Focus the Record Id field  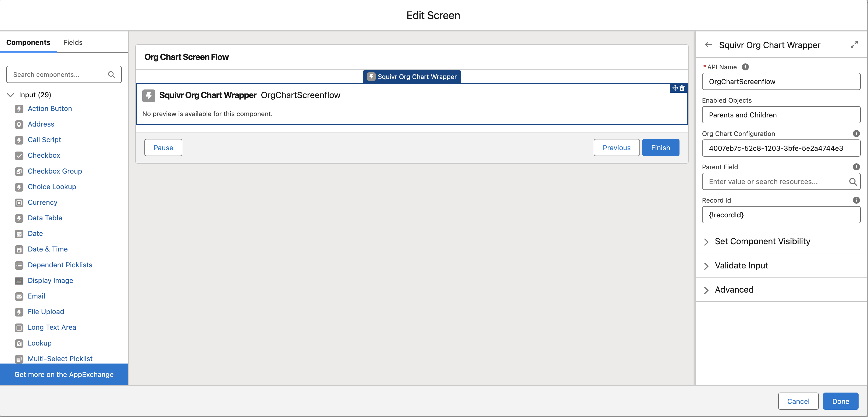(x=781, y=215)
